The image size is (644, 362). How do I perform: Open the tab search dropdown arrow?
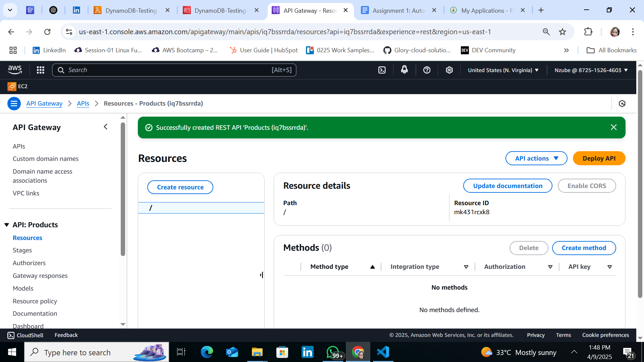coord(10,10)
